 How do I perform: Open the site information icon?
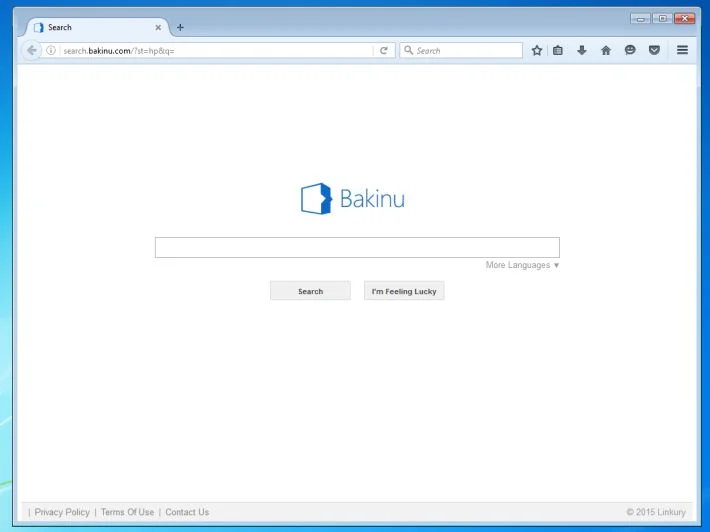pyautogui.click(x=51, y=50)
